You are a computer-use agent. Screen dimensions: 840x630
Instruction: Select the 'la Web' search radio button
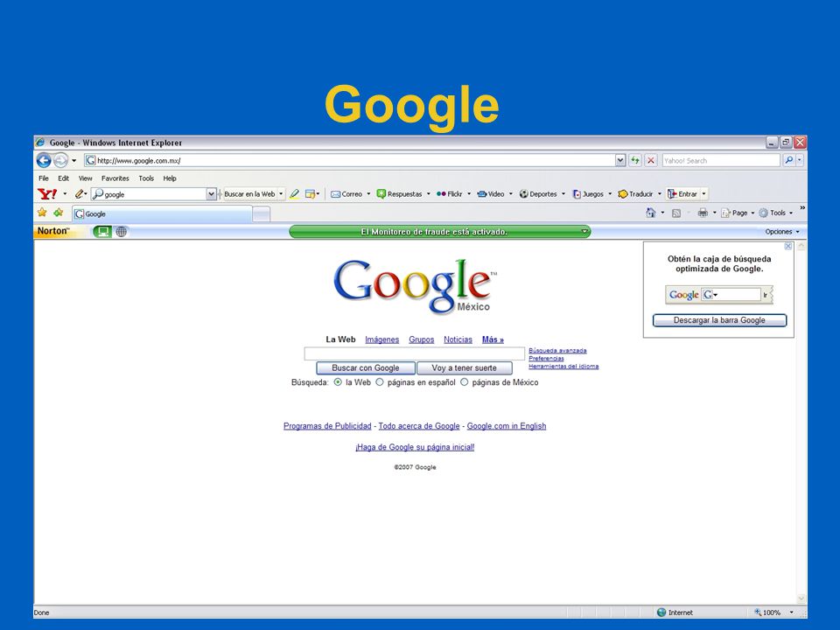tap(338, 382)
